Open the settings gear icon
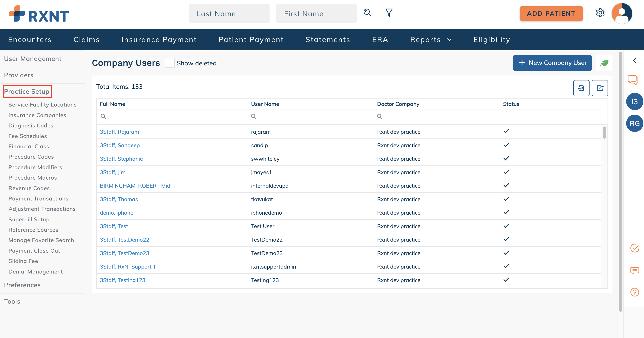 point(600,13)
